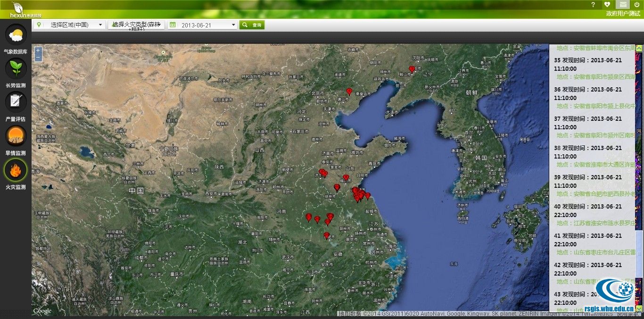Click the fire marker near 徐州市

coord(337,188)
